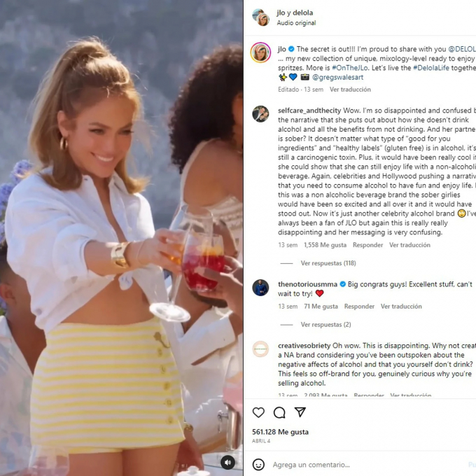Image resolution: width=476 pixels, height=476 pixels.
Task: Open the #DelolaLife hashtag link
Action: click(431, 68)
